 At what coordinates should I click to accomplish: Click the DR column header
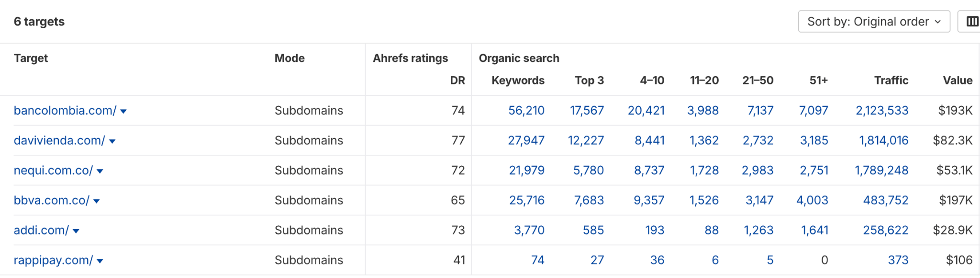click(x=458, y=81)
